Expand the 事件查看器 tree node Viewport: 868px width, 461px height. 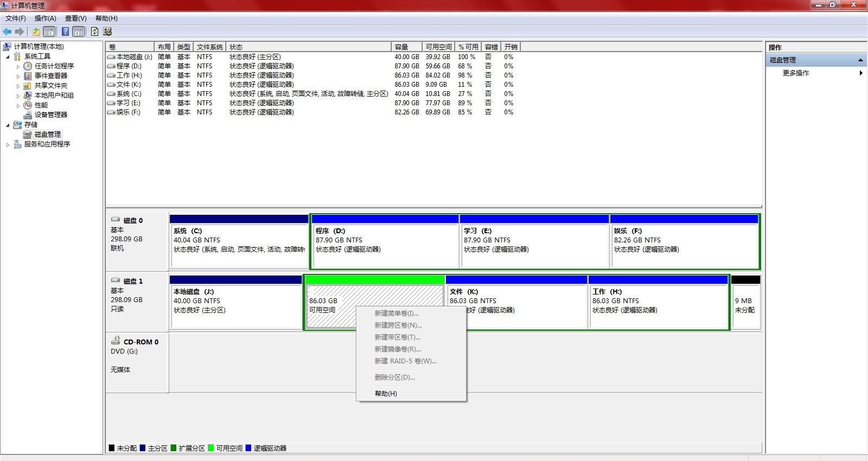18,76
